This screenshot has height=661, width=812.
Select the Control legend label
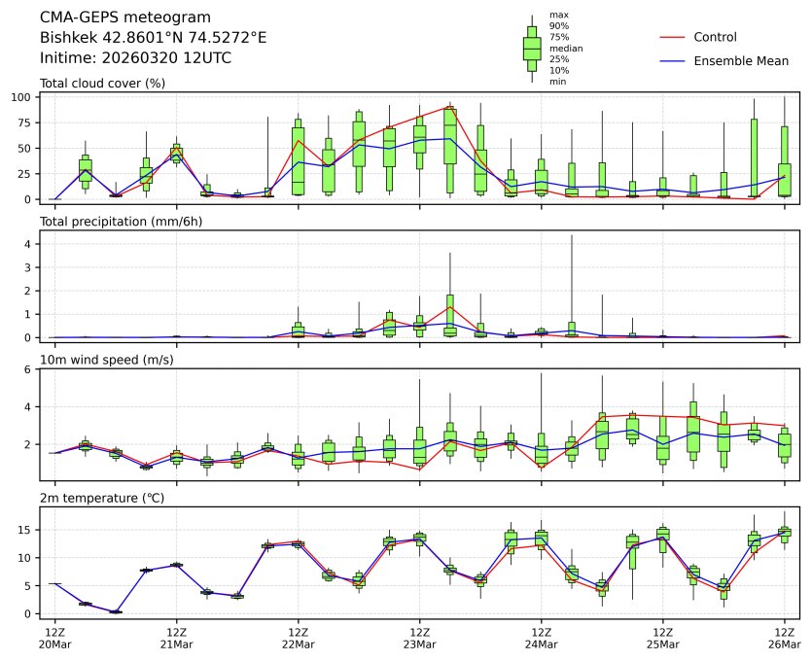click(715, 37)
